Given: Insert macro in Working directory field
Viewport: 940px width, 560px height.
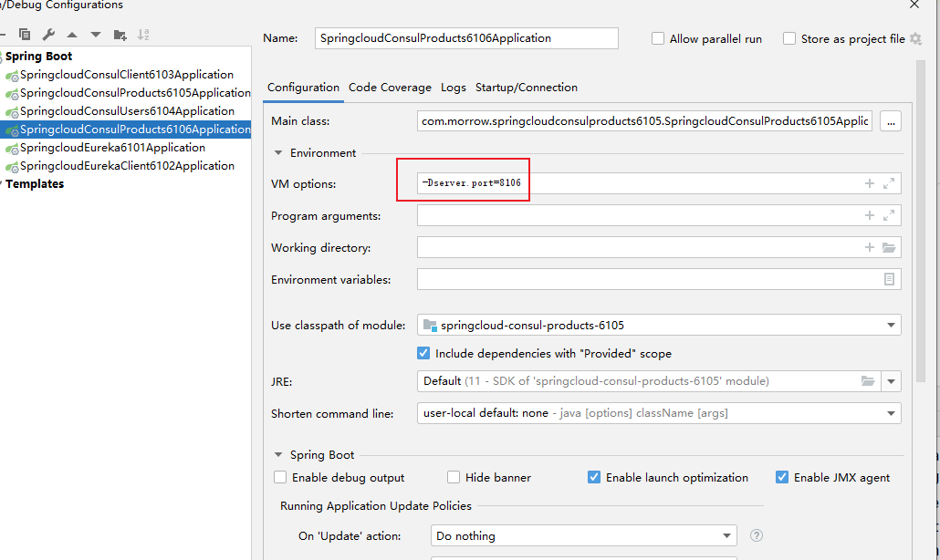Looking at the screenshot, I should [x=869, y=247].
